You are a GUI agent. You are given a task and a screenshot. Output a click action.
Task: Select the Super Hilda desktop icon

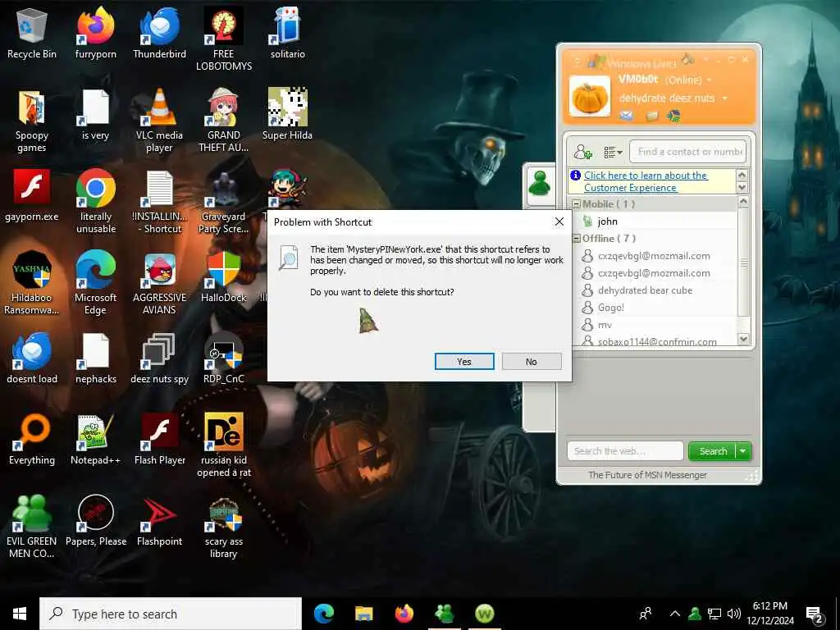[288, 115]
